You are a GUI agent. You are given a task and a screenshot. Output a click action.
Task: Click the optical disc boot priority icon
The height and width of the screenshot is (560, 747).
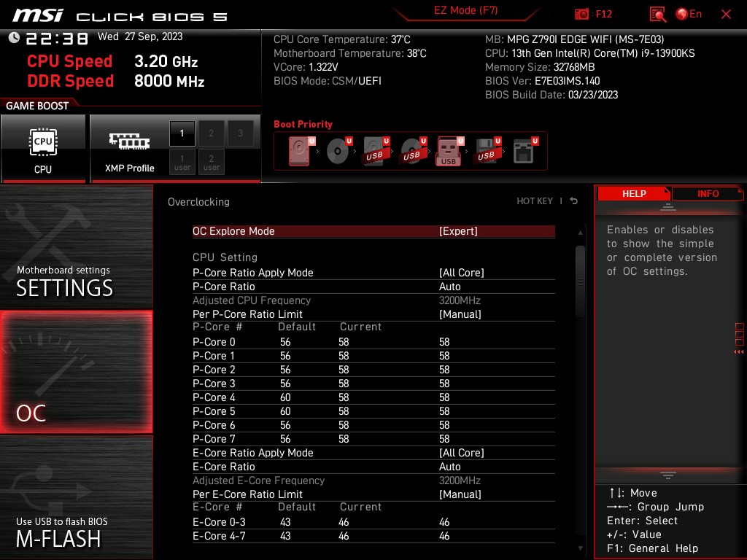[x=338, y=151]
